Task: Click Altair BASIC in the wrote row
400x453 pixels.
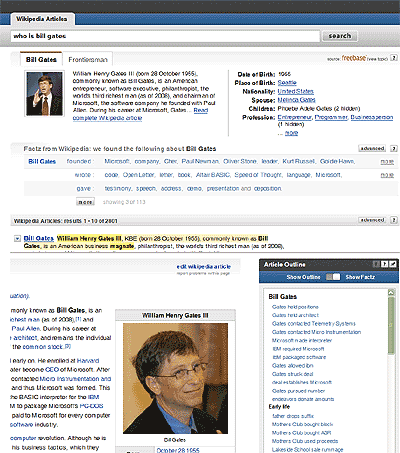Action: pos(213,175)
